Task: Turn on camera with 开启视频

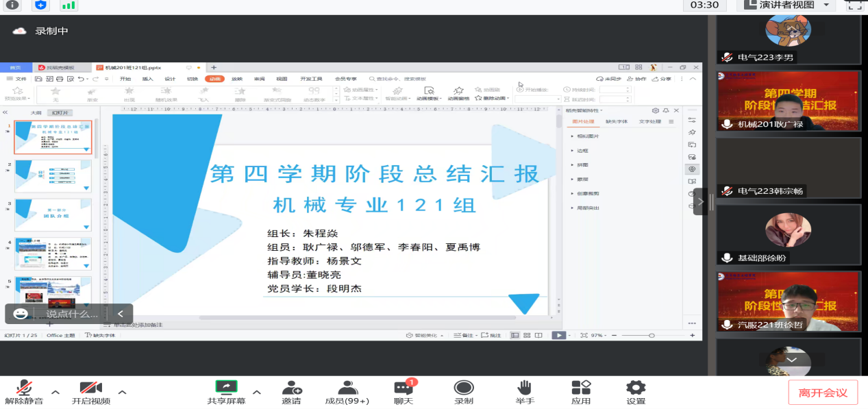Action: pos(90,388)
